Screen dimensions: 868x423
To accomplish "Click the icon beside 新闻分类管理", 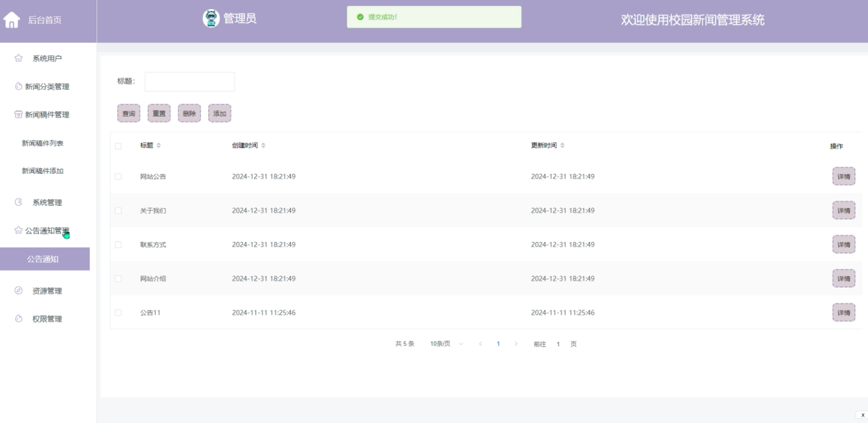I will (18, 87).
